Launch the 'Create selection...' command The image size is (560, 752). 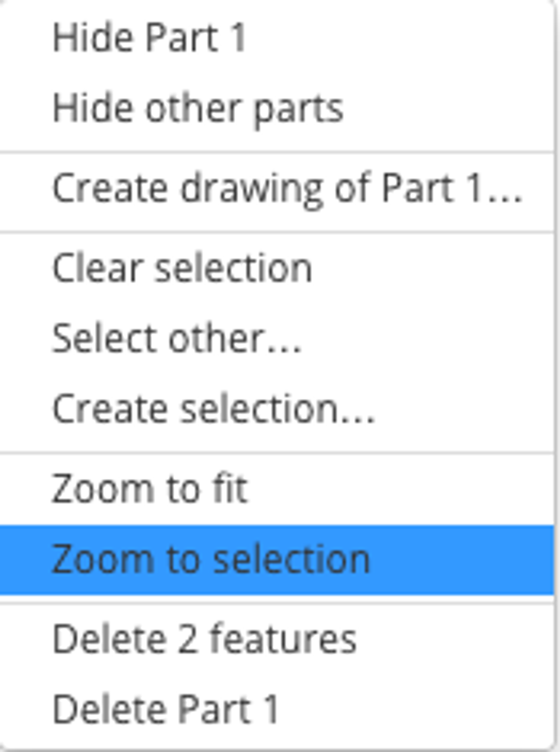coord(213,409)
